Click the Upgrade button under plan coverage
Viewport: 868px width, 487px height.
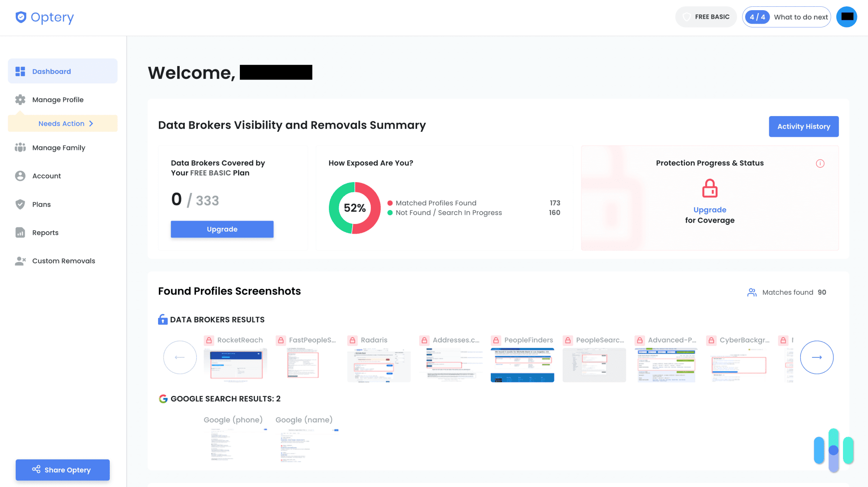222,229
